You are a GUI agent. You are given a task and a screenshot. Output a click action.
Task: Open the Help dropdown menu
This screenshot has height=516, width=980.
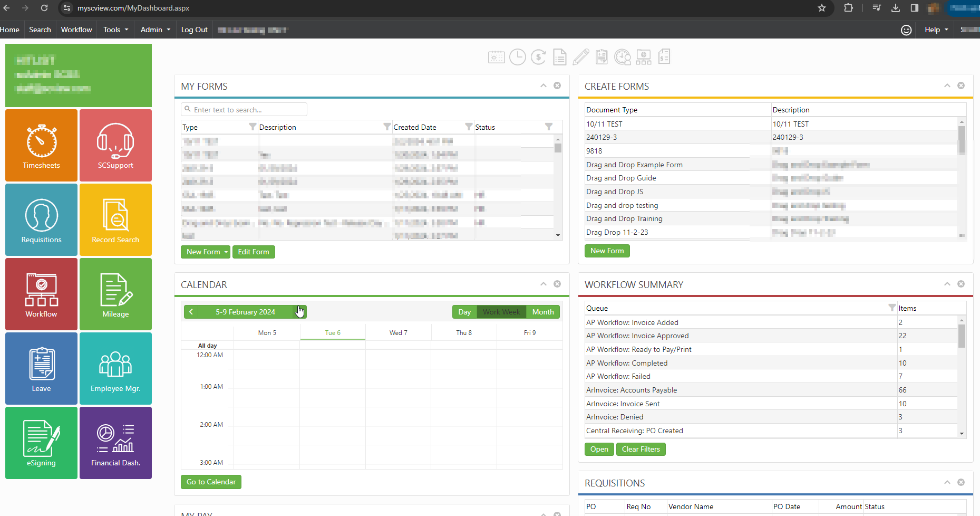click(x=936, y=30)
